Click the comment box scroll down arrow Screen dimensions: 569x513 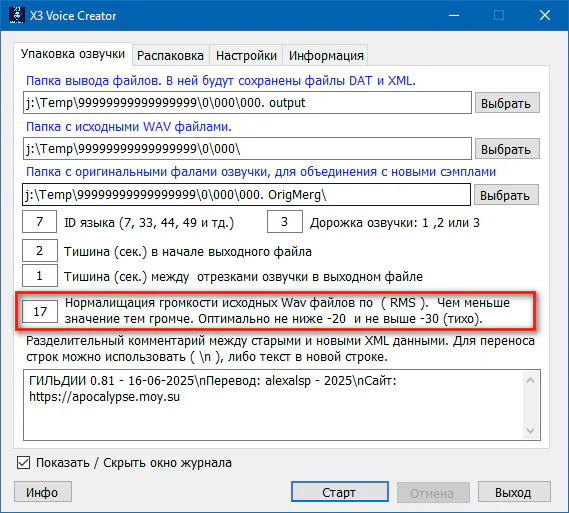pyautogui.click(x=530, y=431)
